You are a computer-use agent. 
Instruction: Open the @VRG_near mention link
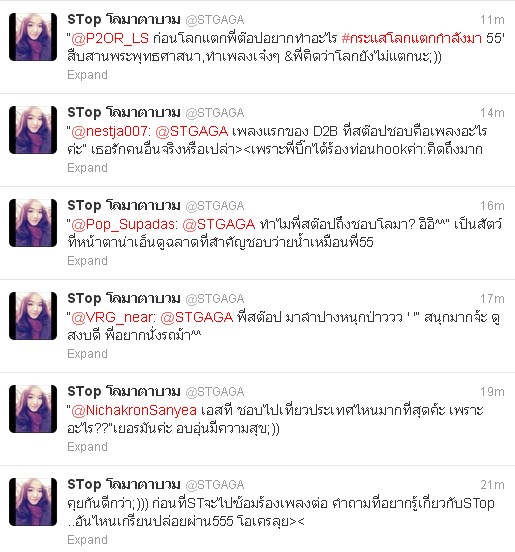[111, 318]
